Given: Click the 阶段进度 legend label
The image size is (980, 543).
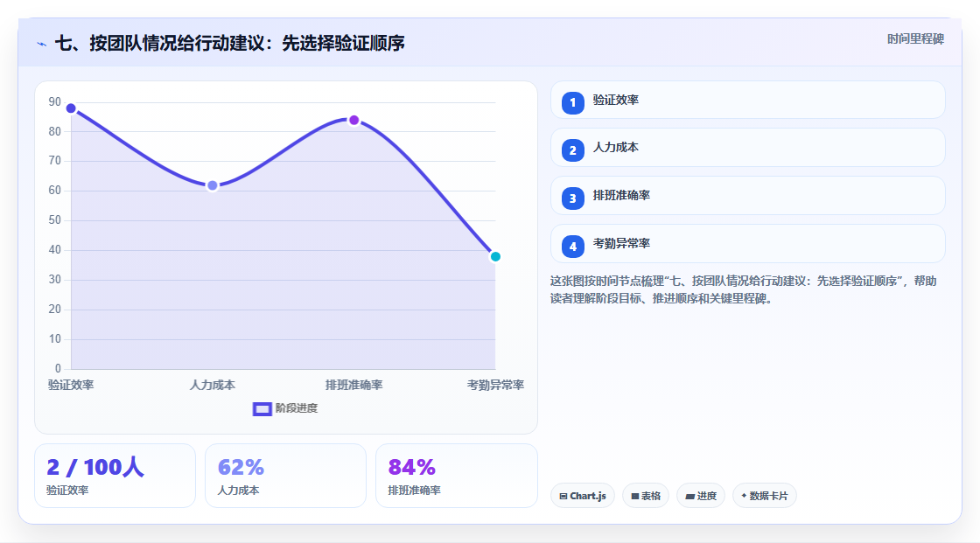Looking at the screenshot, I should (297, 408).
